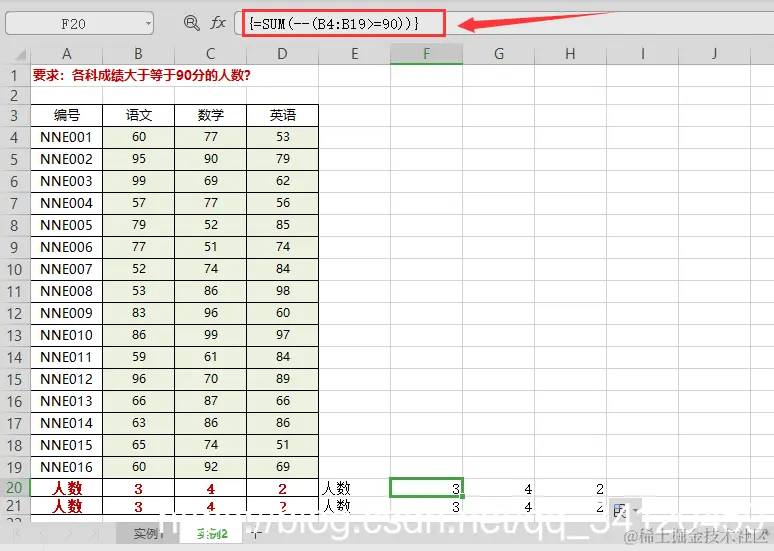Select row 3 header

click(x=15, y=116)
